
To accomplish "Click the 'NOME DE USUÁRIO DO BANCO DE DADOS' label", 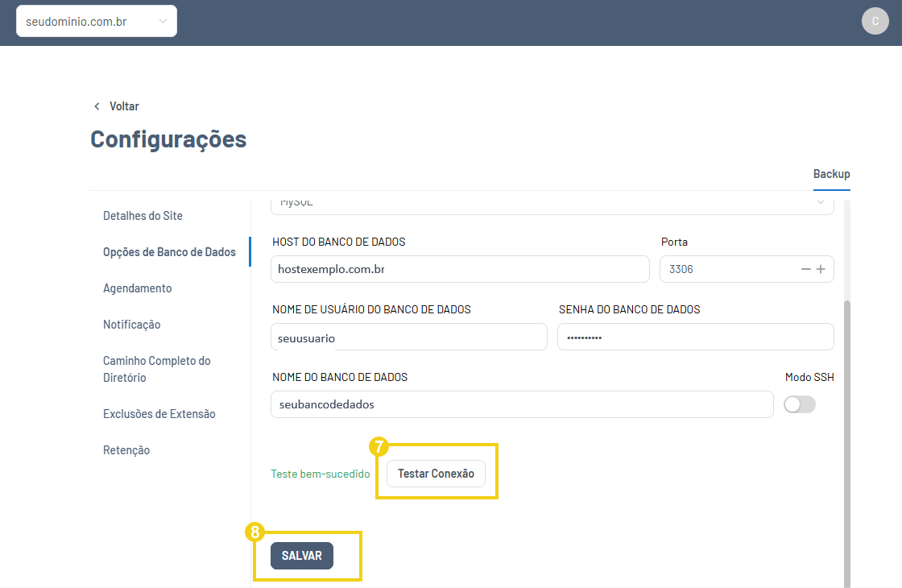I will pos(371,309).
